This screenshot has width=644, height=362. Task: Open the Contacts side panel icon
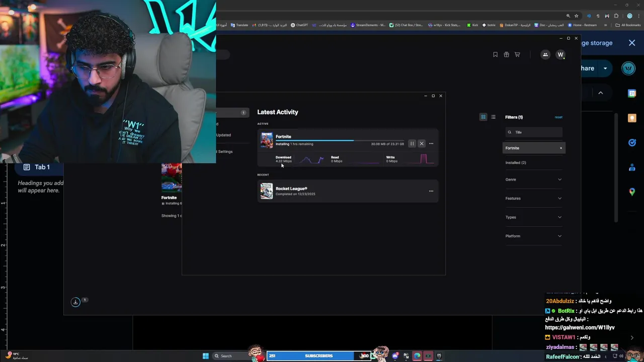click(632, 167)
